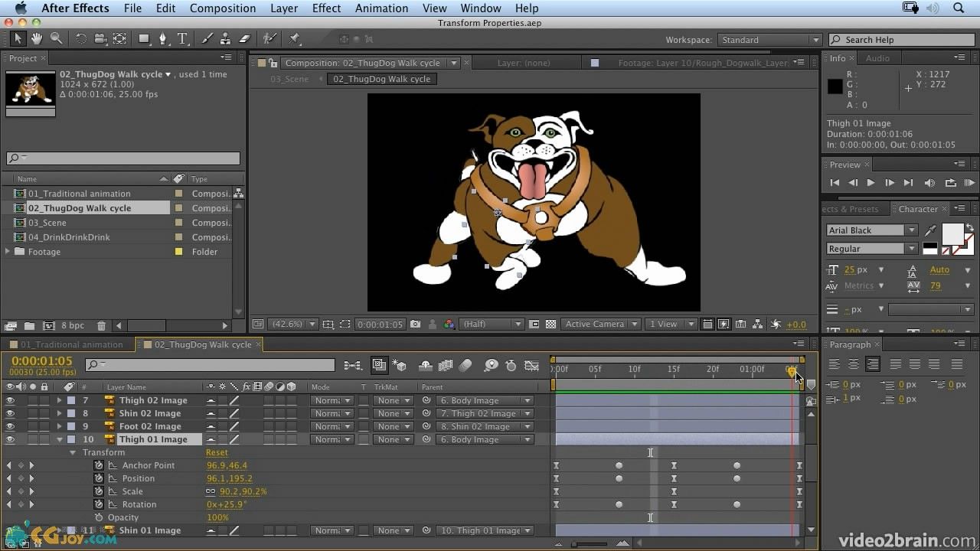Select the Brush tool
980x551 pixels.
(207, 39)
